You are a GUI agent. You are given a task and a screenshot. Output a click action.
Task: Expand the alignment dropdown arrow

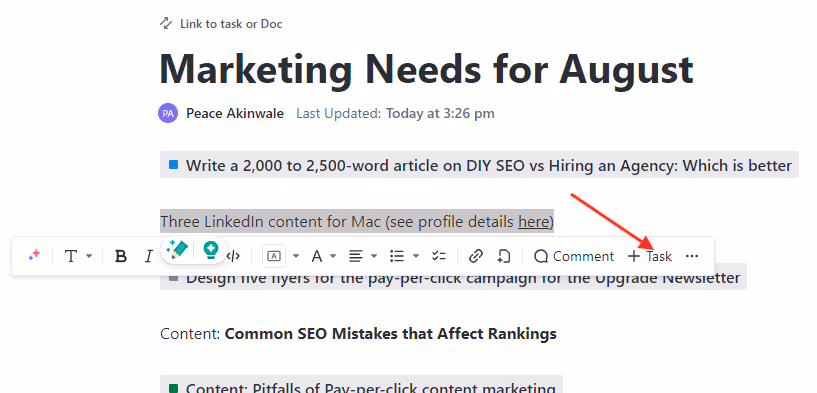pyautogui.click(x=374, y=256)
